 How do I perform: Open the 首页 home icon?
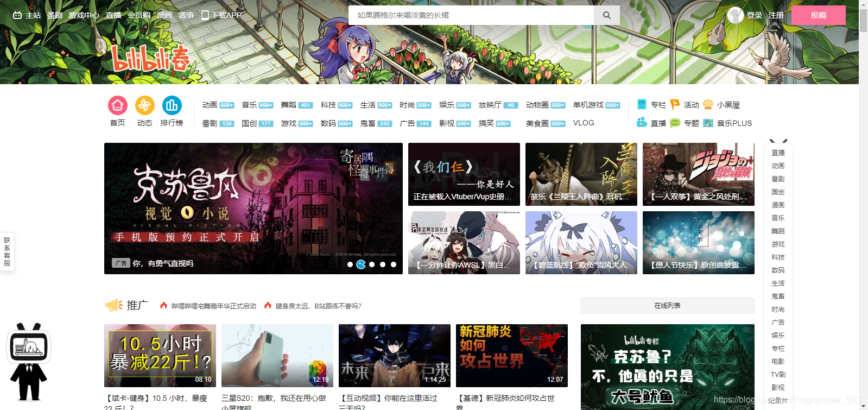(118, 105)
